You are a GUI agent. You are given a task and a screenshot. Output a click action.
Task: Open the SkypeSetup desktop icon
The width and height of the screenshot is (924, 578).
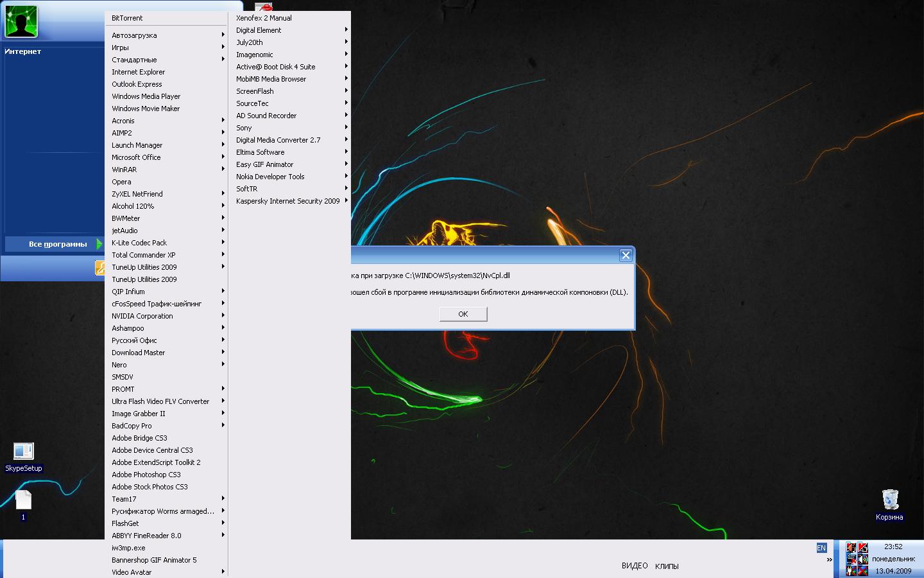coord(23,451)
